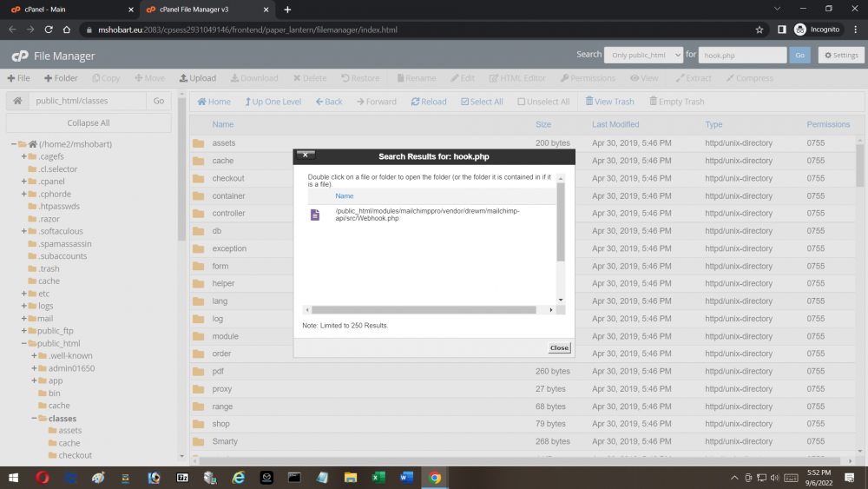Viewport: 868px width, 489px height.
Task: Click the cPanel logo in File Manager header
Action: (20, 56)
